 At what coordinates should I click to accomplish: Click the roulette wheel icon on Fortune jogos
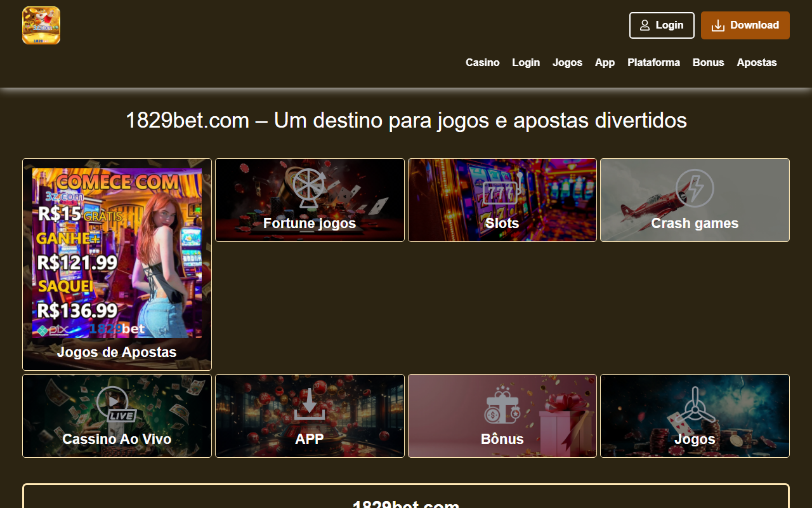coord(310,188)
